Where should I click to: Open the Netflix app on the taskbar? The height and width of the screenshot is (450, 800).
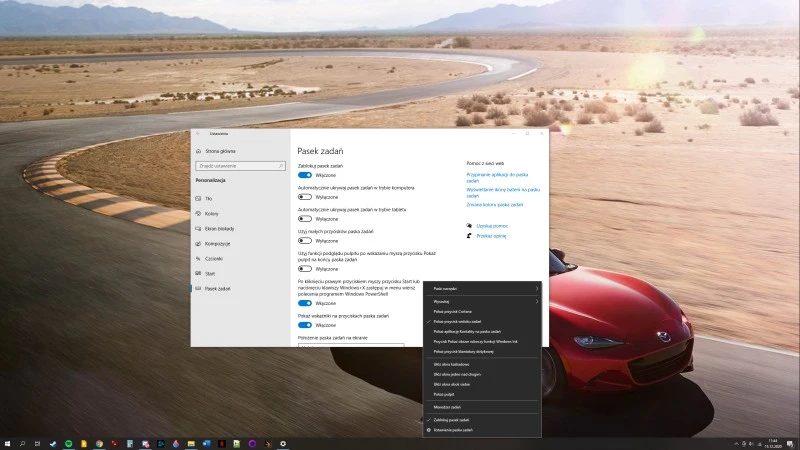(x=221, y=444)
